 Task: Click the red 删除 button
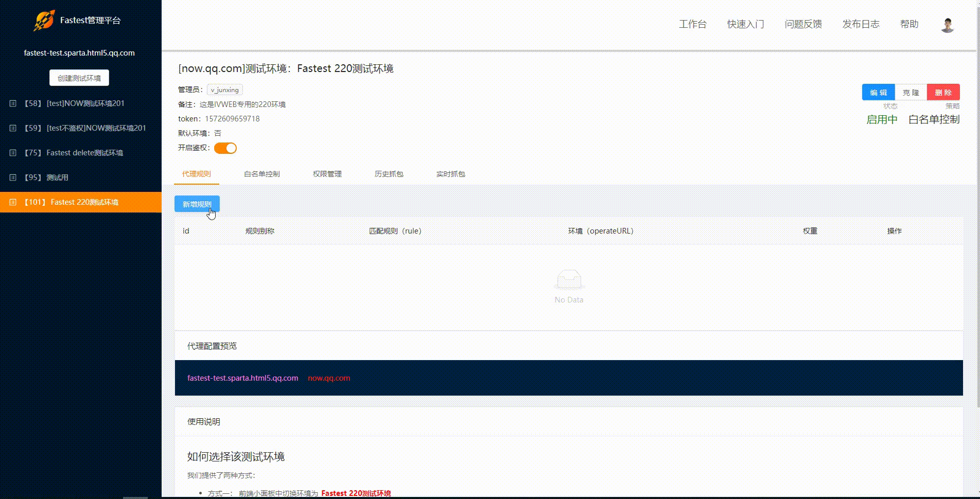click(x=943, y=93)
